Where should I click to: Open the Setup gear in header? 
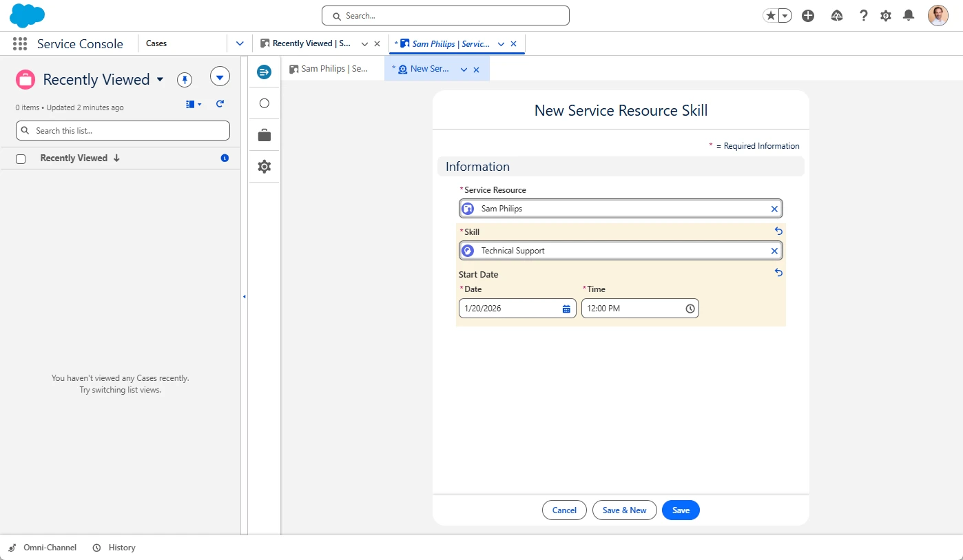tap(886, 15)
